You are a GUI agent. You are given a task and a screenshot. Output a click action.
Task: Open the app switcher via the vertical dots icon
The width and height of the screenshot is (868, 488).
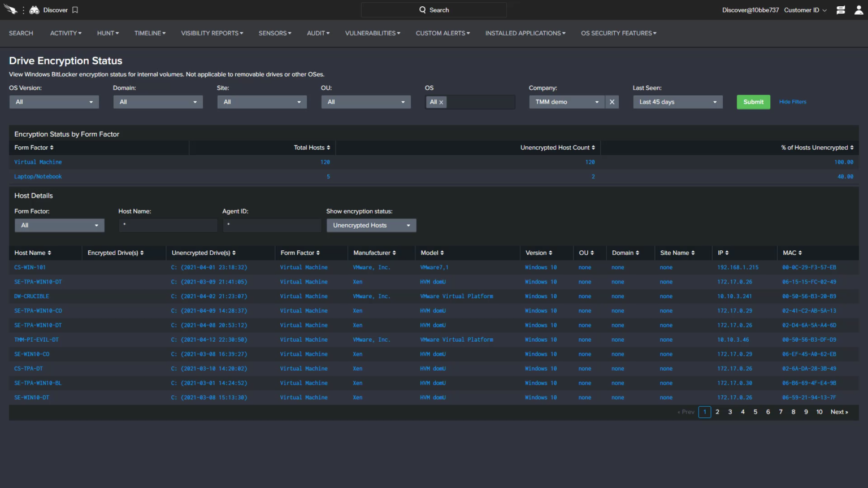[24, 9]
